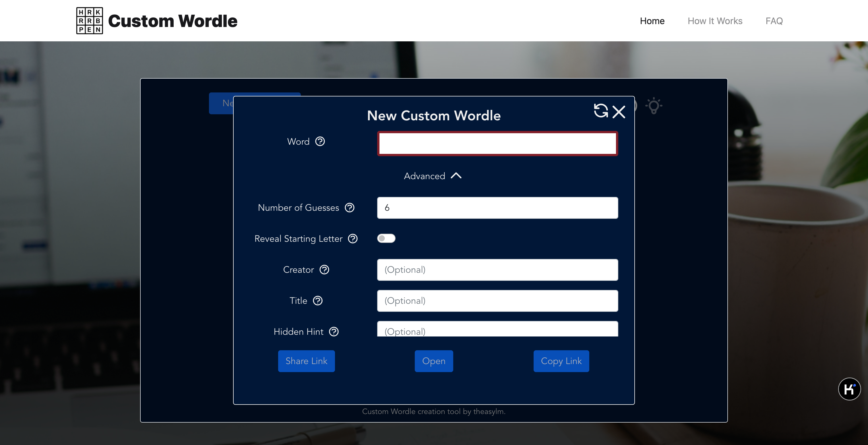
Task: Open the Reveal Starting Letter help icon
Action: point(352,239)
